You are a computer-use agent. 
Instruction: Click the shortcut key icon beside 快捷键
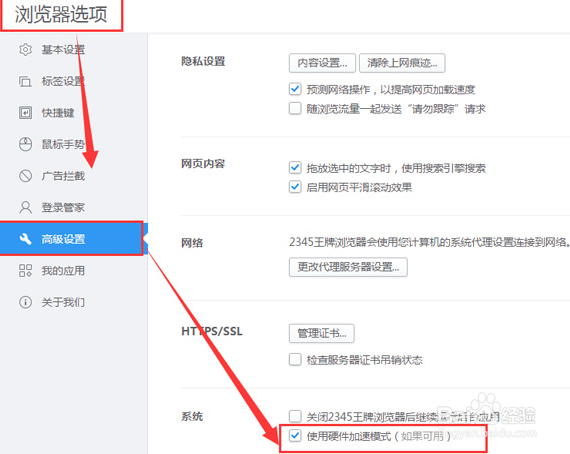pyautogui.click(x=25, y=113)
